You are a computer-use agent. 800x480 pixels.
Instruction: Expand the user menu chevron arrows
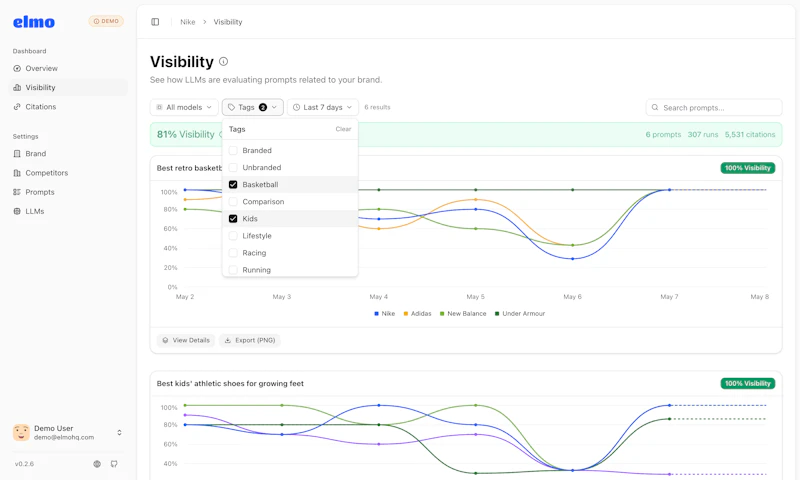coord(119,433)
